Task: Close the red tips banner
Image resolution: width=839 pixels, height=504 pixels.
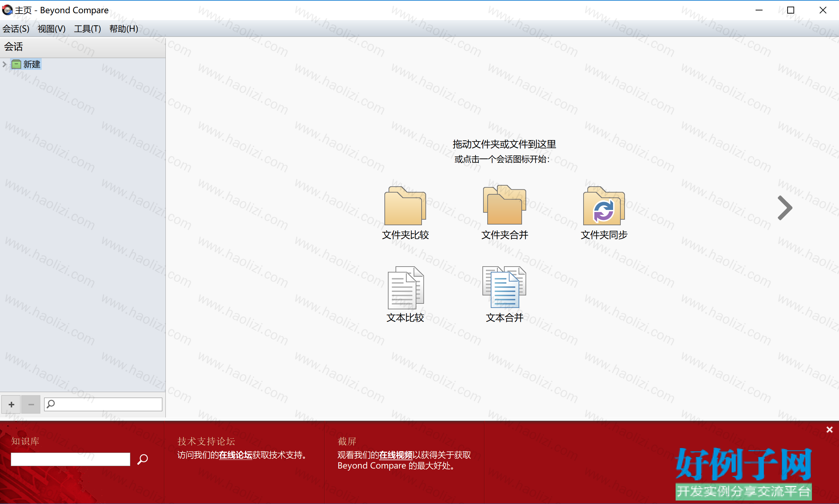Action: tap(830, 430)
